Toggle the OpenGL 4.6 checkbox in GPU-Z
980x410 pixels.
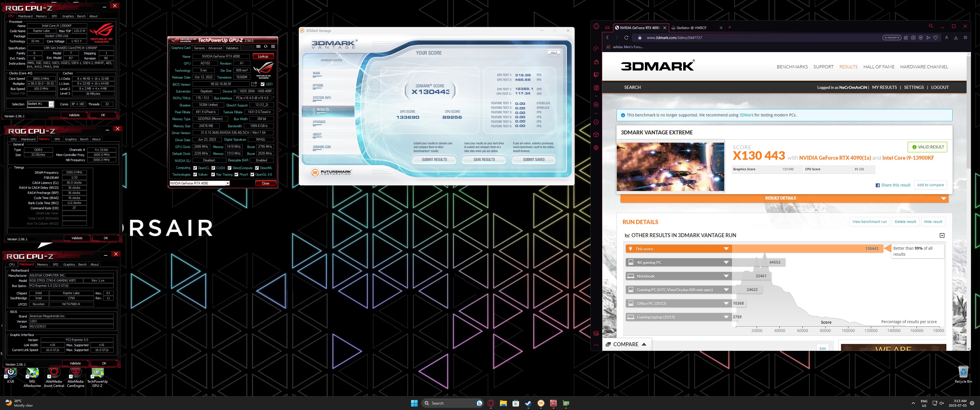point(252,175)
